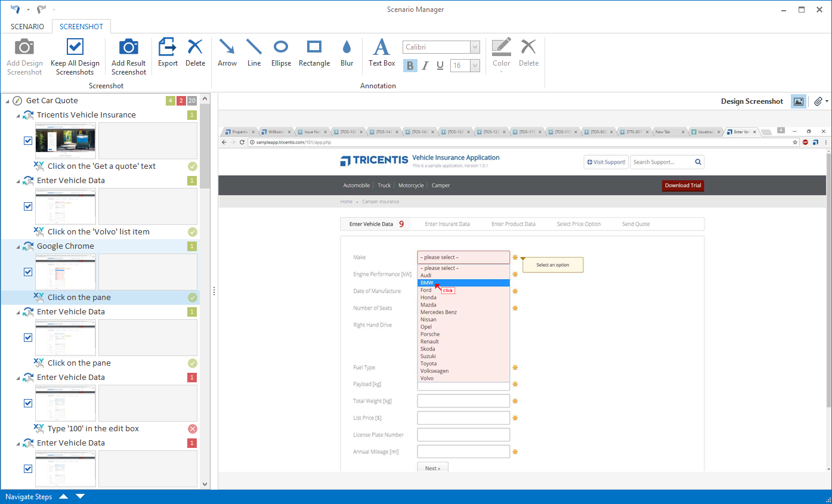
Task: Insert a Text Box annotation
Action: pos(381,52)
